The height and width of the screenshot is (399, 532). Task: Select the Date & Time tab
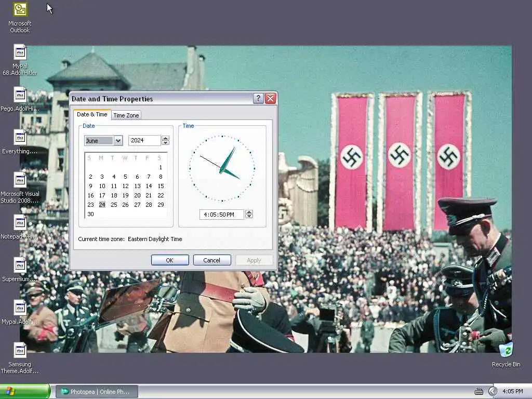tap(92, 115)
